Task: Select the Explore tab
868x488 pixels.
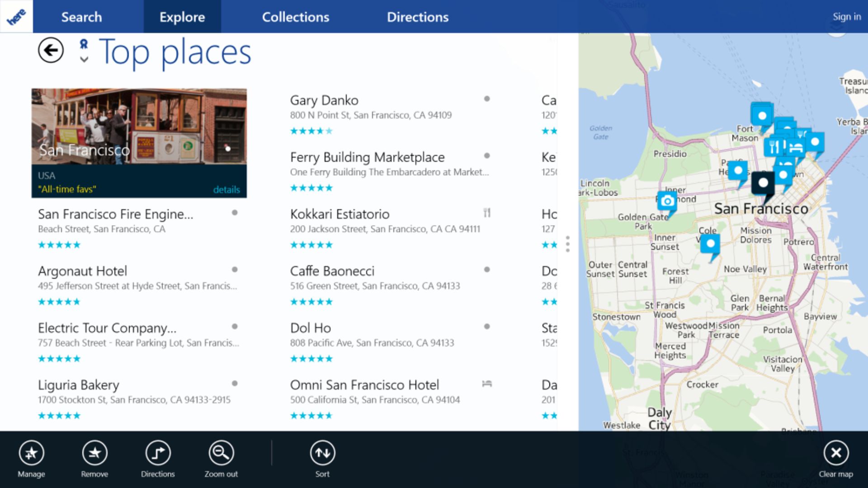Action: tap(182, 17)
